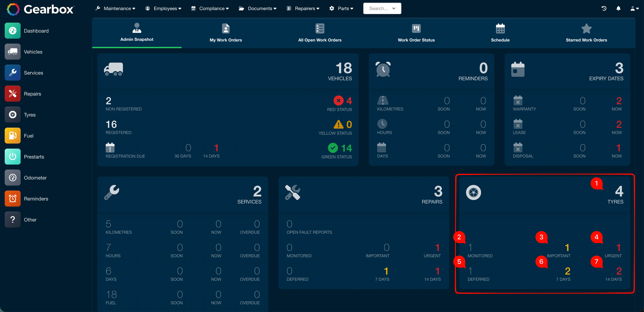Open the Dashboard sidebar icon
The width and height of the screenshot is (644, 312).
point(12,31)
